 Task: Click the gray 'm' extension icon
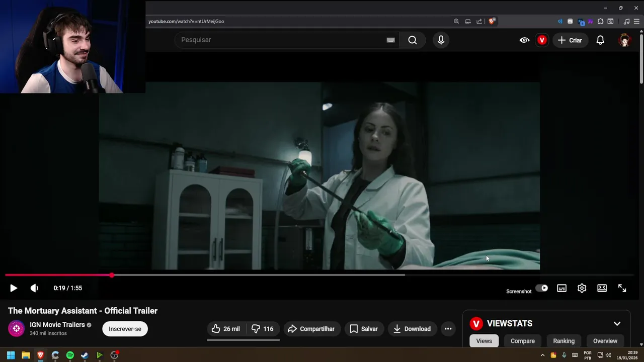coord(570,21)
